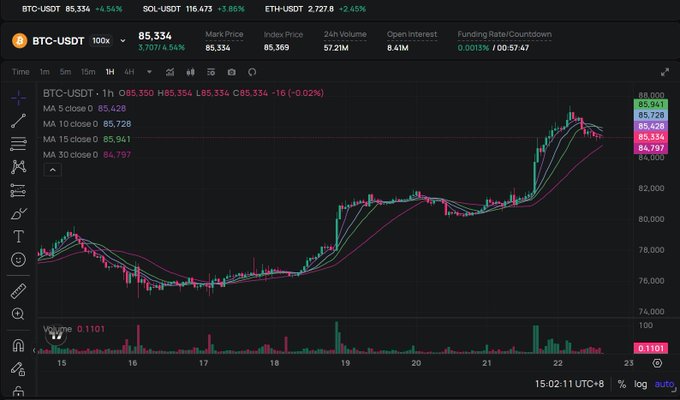Switch to the 1m timeframe
Viewport: 680px width, 400px height.
tap(45, 72)
